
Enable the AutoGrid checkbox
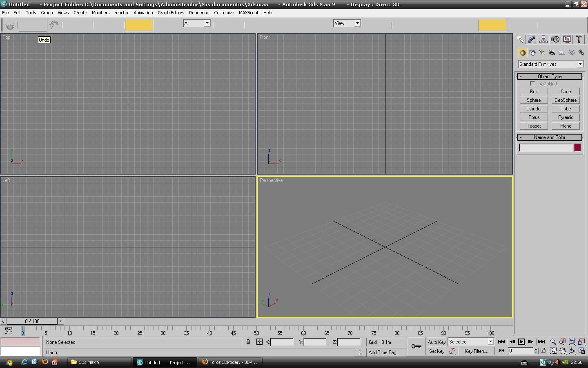532,84
